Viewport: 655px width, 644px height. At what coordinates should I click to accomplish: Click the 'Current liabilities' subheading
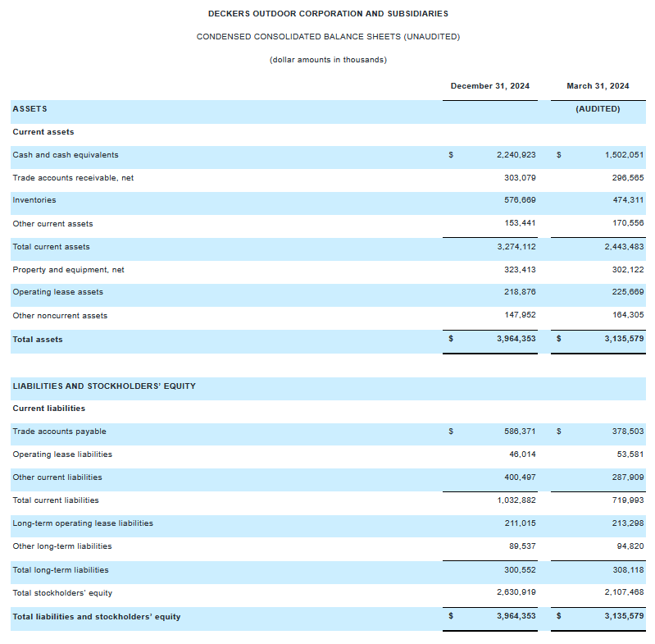pyautogui.click(x=49, y=409)
